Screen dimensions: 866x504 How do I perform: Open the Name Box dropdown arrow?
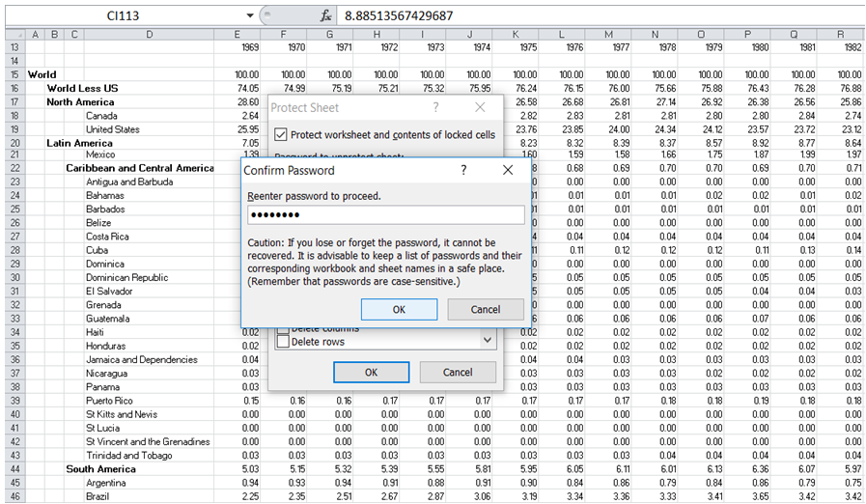250,15
